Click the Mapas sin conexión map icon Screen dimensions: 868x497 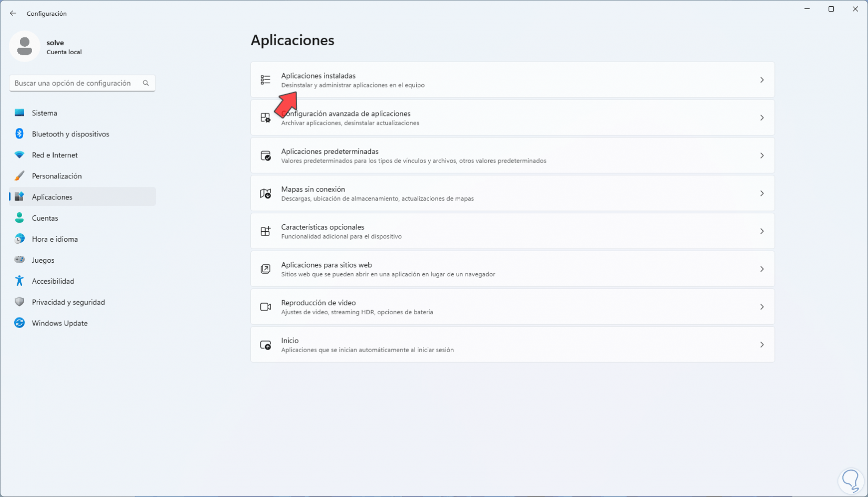266,194
